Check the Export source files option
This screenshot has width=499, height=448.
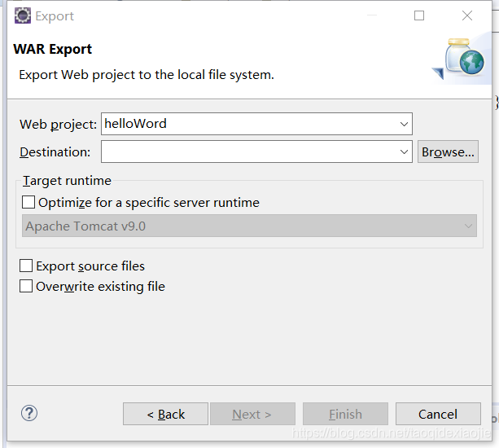(26, 266)
